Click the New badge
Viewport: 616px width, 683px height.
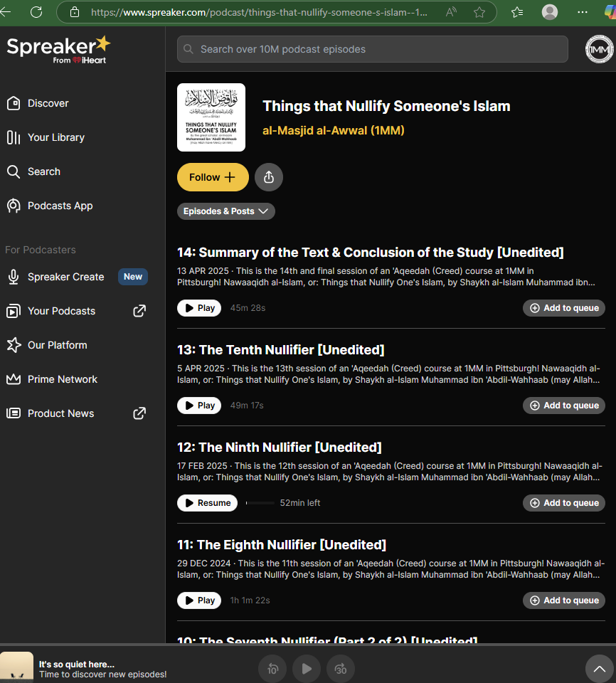pyautogui.click(x=133, y=277)
